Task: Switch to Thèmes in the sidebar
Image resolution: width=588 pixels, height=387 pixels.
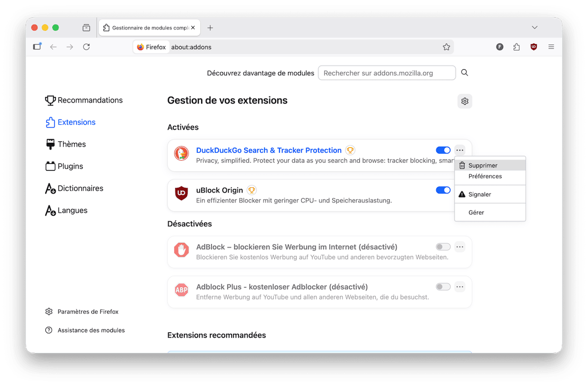Action: coord(65,144)
